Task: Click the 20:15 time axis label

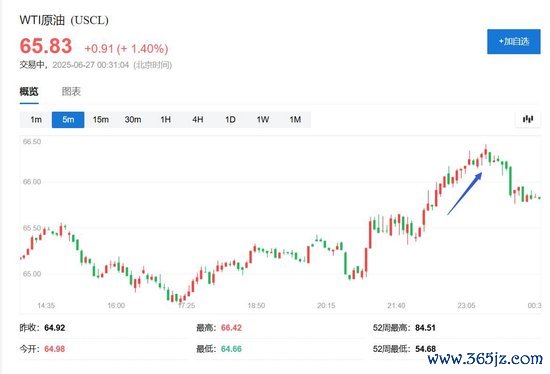Action: tap(326, 306)
